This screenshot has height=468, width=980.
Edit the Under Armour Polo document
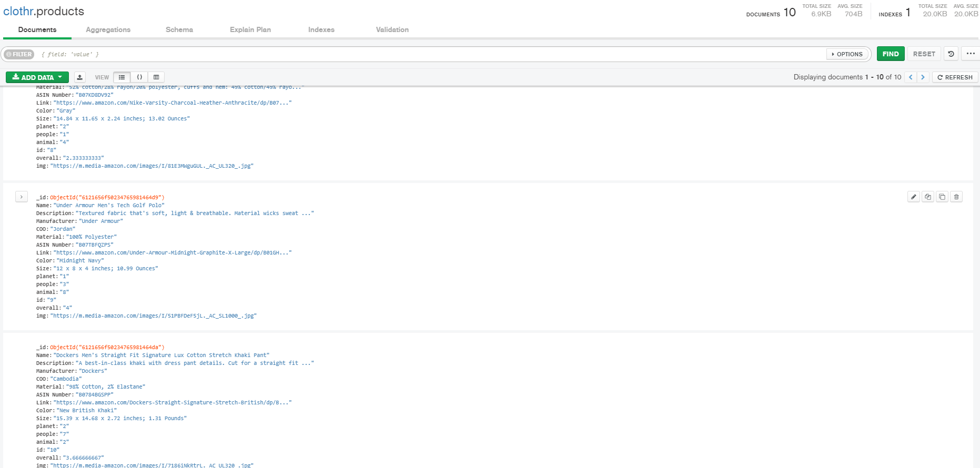point(914,197)
